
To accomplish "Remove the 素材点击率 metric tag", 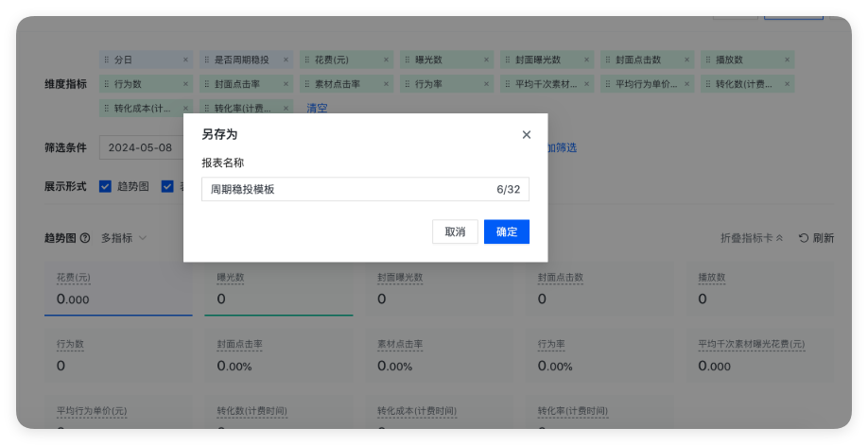I will (x=386, y=84).
